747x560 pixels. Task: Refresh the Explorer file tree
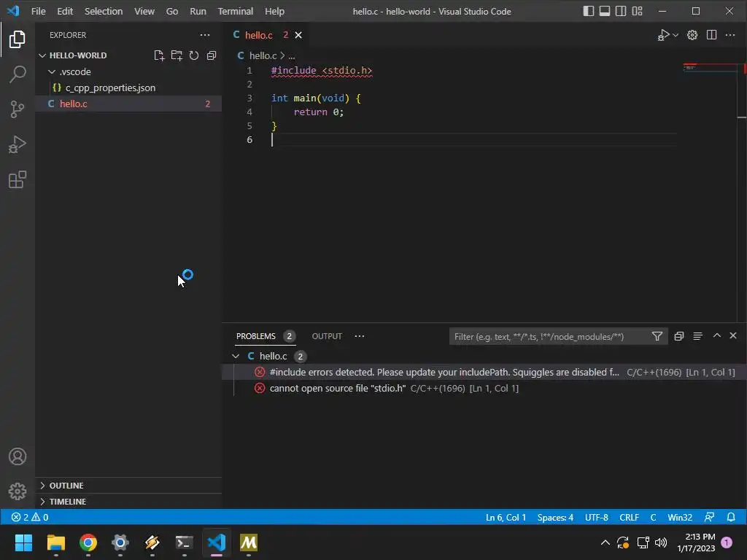pos(194,55)
